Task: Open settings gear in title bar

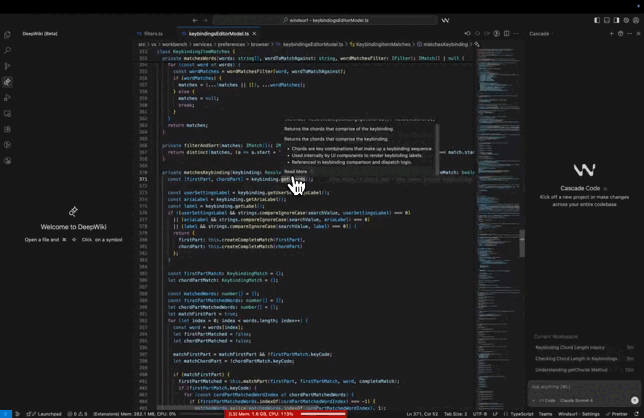Action: (x=626, y=20)
